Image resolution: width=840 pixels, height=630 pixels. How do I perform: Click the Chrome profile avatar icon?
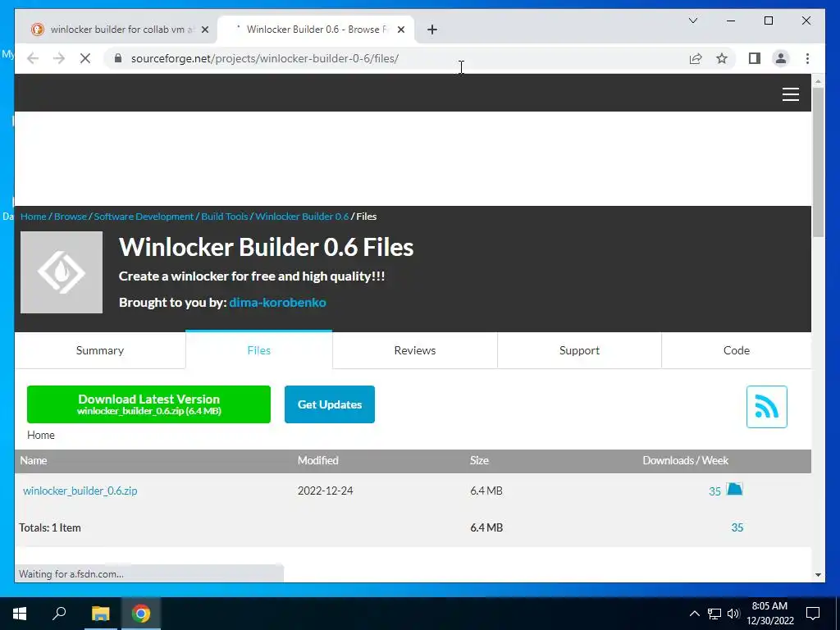pos(781,58)
